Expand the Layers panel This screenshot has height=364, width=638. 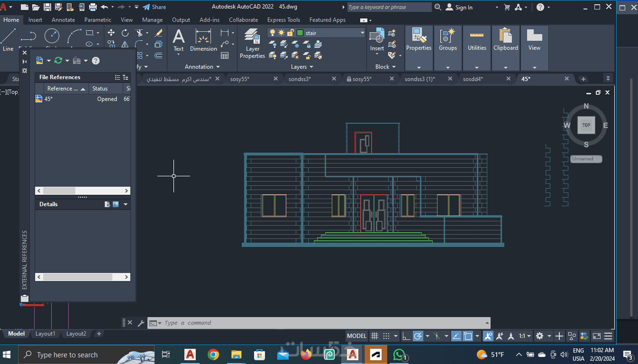click(302, 67)
